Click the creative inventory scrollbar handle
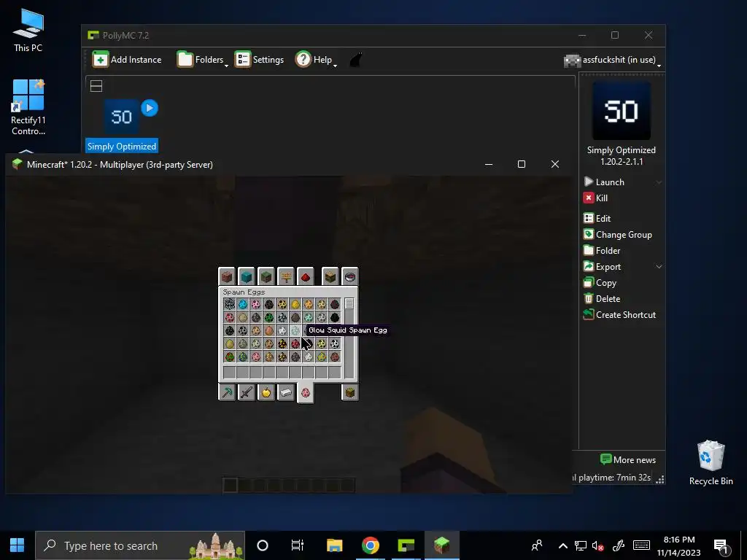Screen dimensions: 747x560 tap(349, 303)
